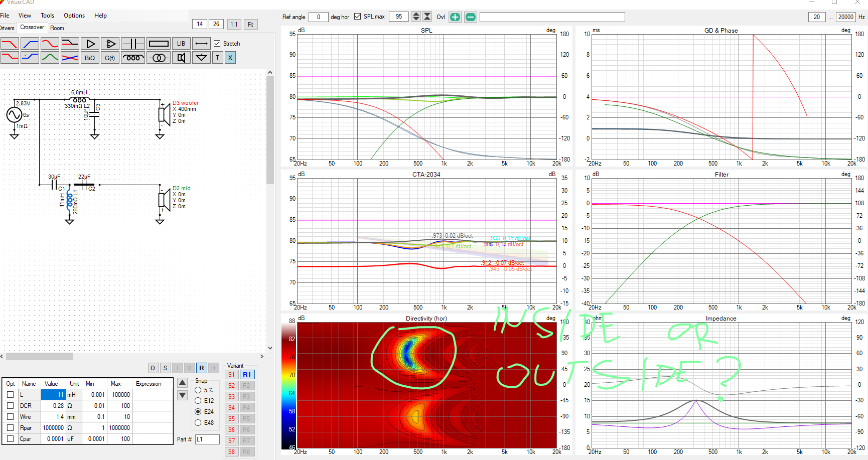Viewport: 868px width, 460px height.
Task: Add overlay with green plus button
Action: (455, 17)
